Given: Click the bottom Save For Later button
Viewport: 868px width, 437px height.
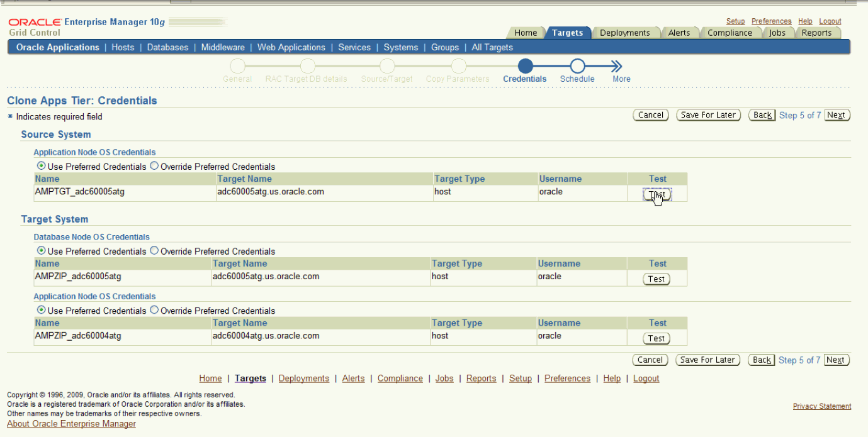Looking at the screenshot, I should (707, 360).
